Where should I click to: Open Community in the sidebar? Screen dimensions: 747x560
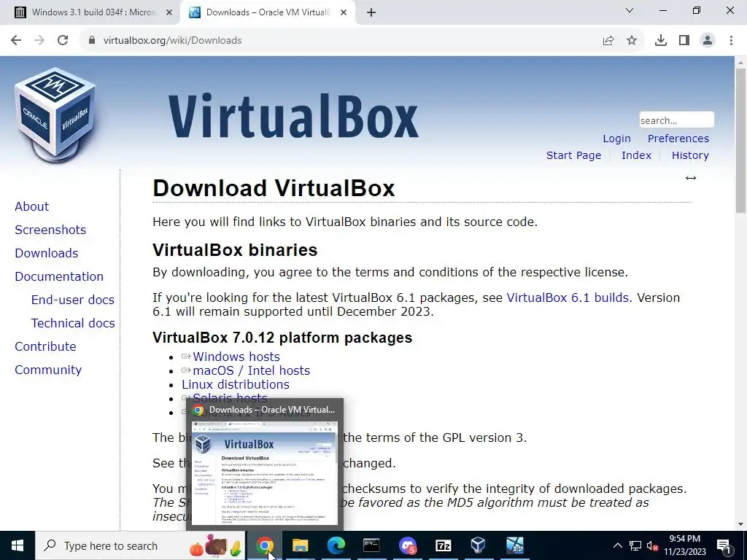tap(48, 370)
